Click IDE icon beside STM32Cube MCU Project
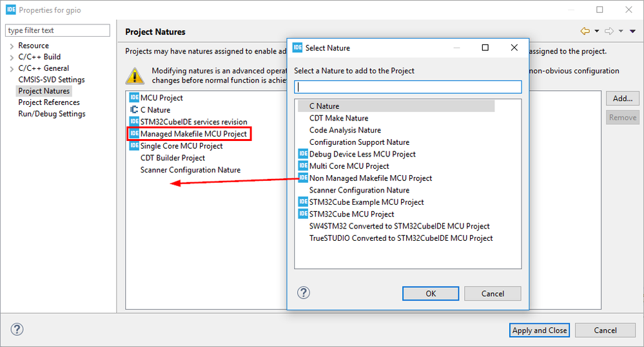The height and width of the screenshot is (347, 644). (303, 214)
